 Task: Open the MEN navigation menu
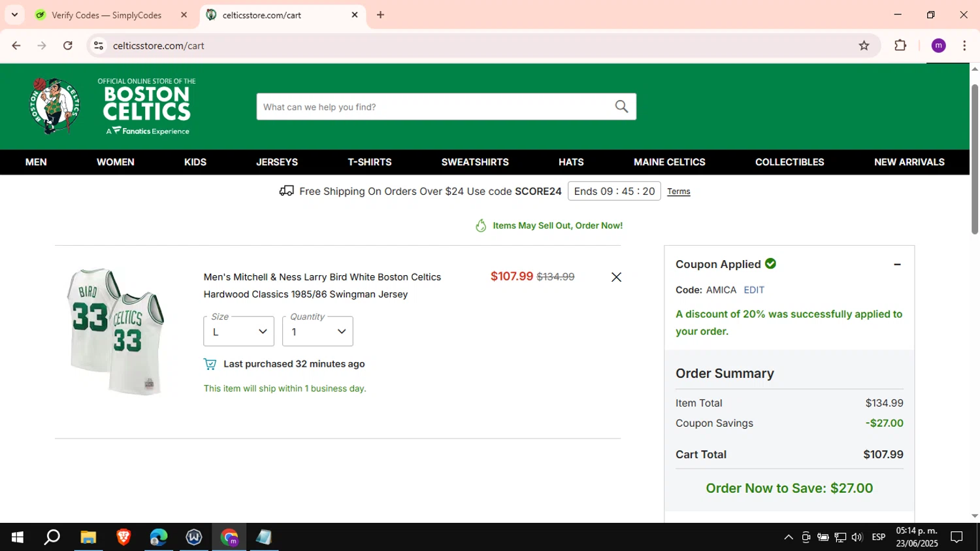click(x=36, y=162)
